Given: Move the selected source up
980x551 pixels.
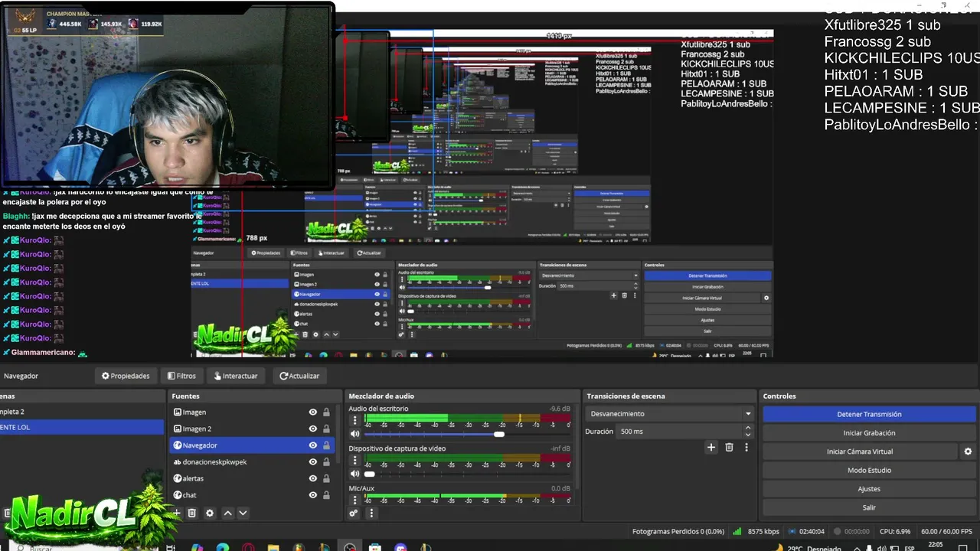Looking at the screenshot, I should (227, 513).
